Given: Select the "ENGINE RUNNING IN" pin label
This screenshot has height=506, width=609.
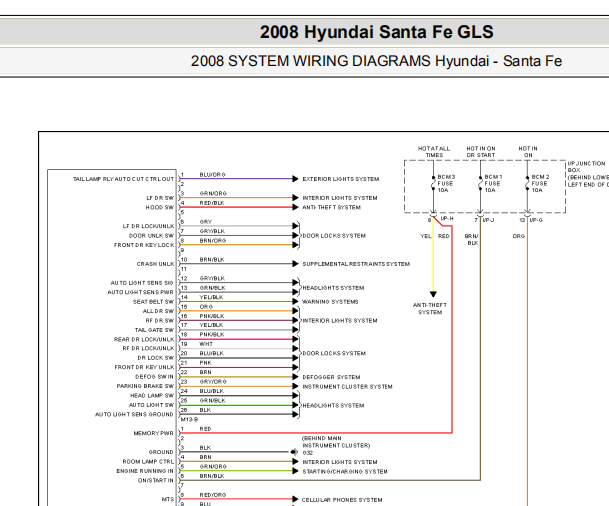Looking at the screenshot, I should (145, 471).
